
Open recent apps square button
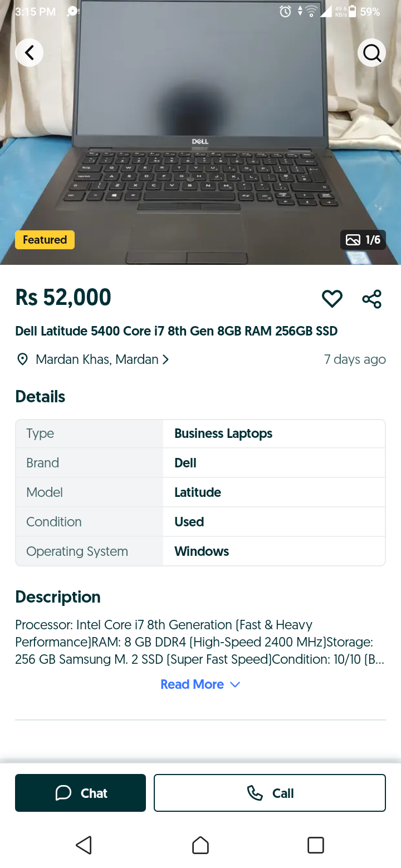(316, 845)
